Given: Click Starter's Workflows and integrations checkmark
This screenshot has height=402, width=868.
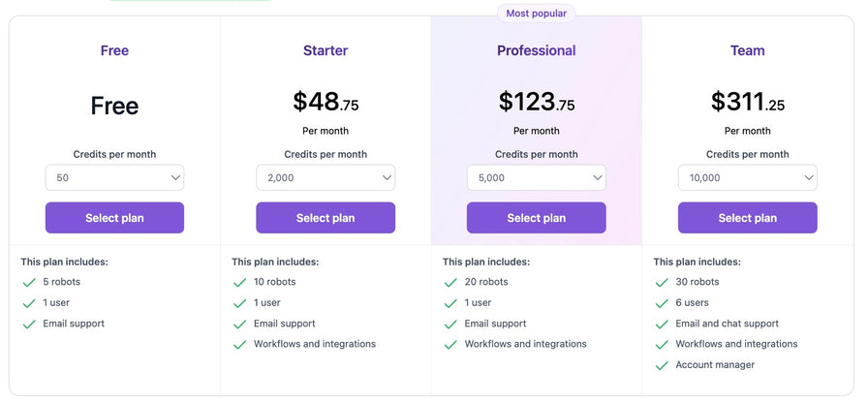Looking at the screenshot, I should tap(239, 345).
